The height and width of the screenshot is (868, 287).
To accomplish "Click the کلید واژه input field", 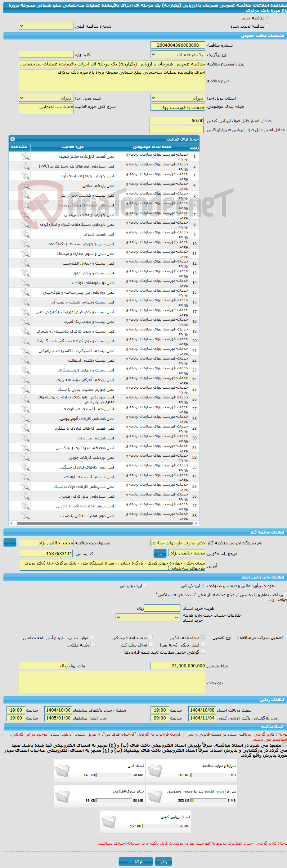I will pyautogui.click(x=46, y=54).
